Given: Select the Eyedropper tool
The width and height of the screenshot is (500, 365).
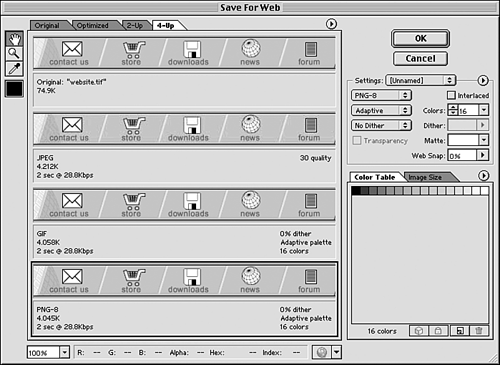Looking at the screenshot, I should pos(14,69).
